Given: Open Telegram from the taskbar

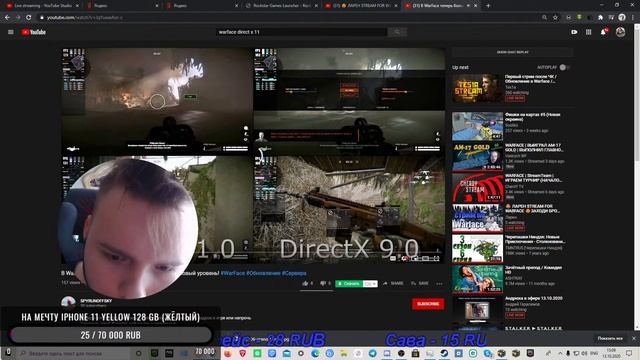Looking at the screenshot, I should (x=372, y=353).
